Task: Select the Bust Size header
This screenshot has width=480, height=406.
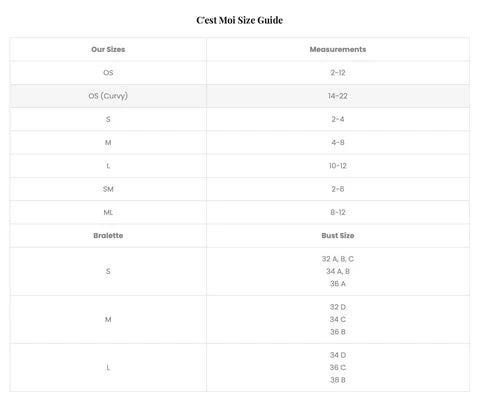Action: click(338, 236)
